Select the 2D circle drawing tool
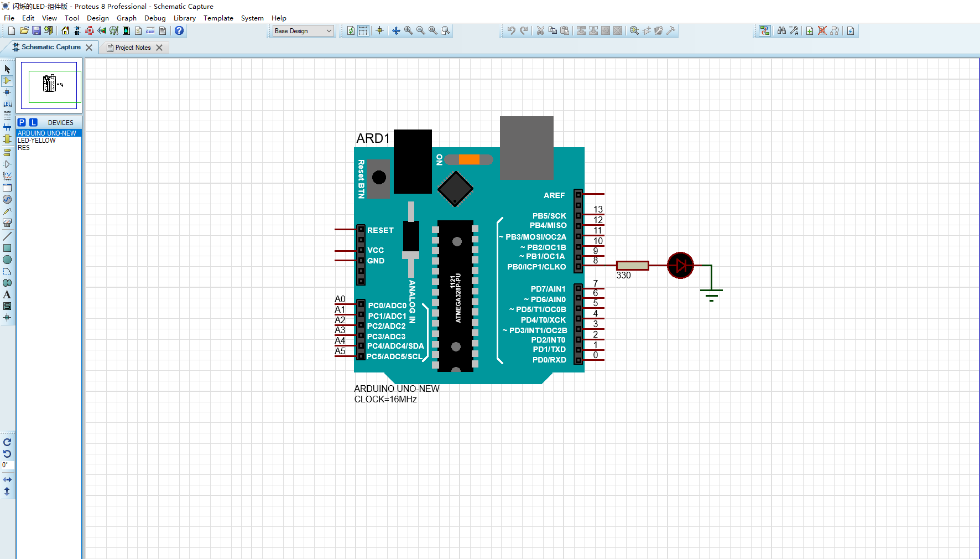Image resolution: width=980 pixels, height=559 pixels. tap(7, 260)
